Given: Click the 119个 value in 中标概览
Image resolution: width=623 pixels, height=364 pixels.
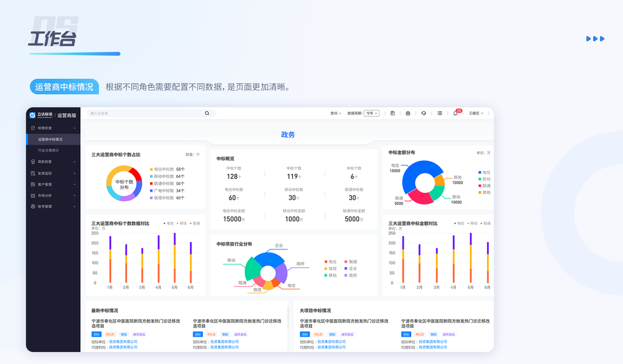Looking at the screenshot, I should click(x=294, y=177).
